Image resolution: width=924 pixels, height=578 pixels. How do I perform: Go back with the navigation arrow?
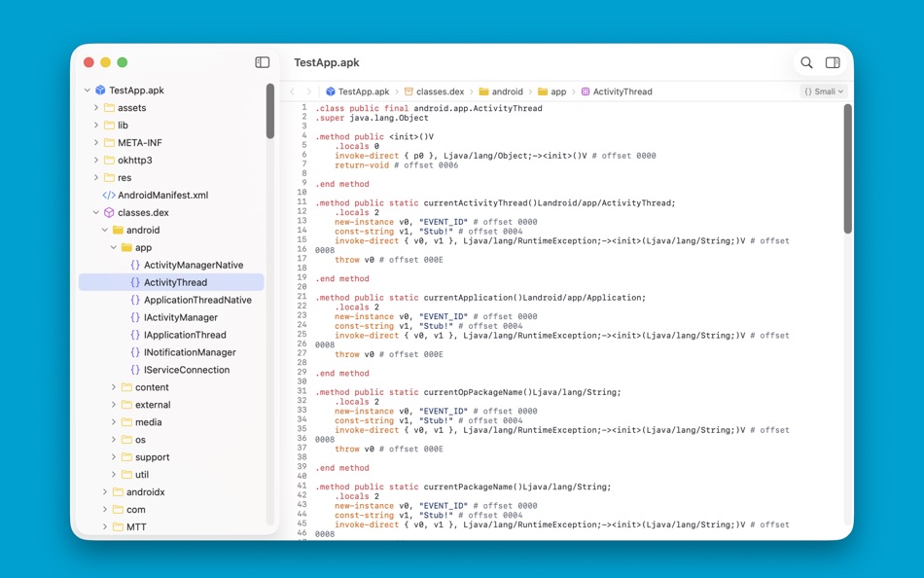point(293,91)
